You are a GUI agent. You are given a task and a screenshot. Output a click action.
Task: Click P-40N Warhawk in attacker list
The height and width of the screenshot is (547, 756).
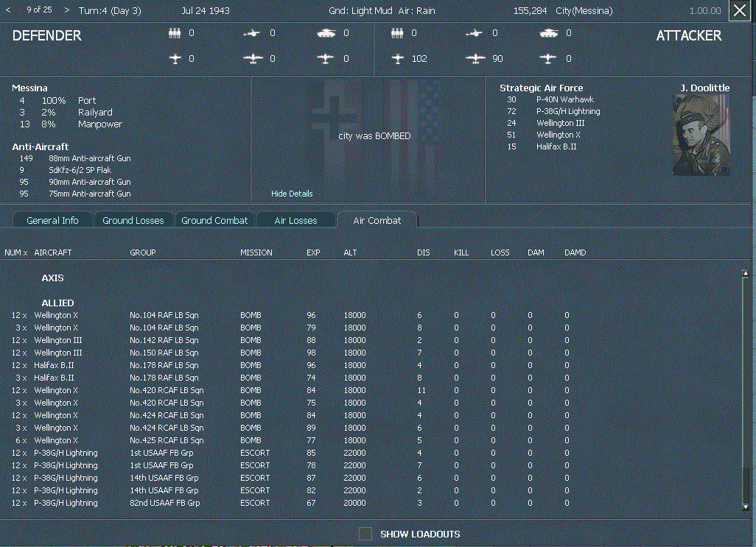(565, 99)
